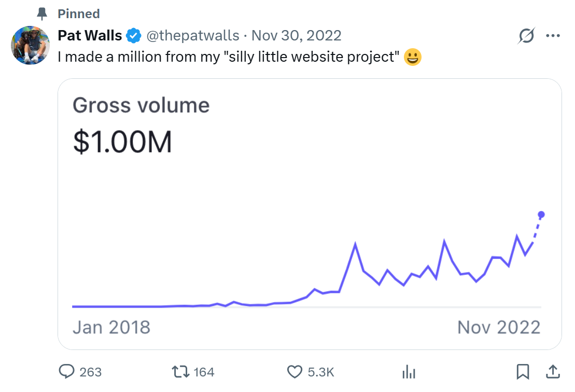
Task: Click the blue verified badge
Action: point(134,36)
